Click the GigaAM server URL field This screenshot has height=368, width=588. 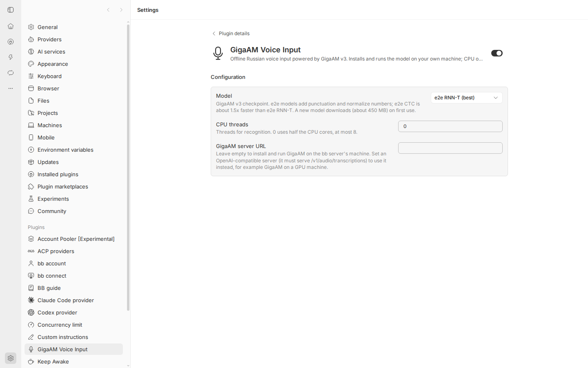(x=450, y=148)
